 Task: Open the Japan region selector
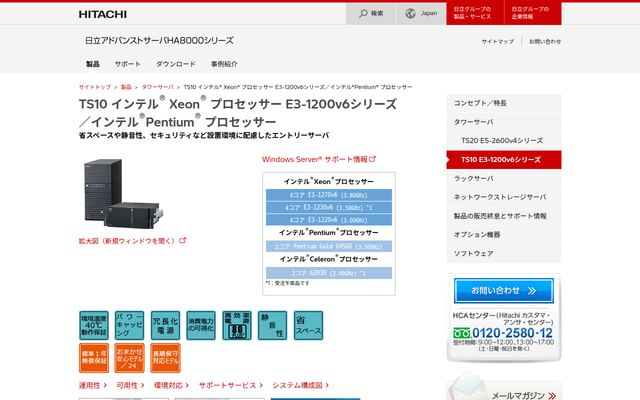pos(421,13)
